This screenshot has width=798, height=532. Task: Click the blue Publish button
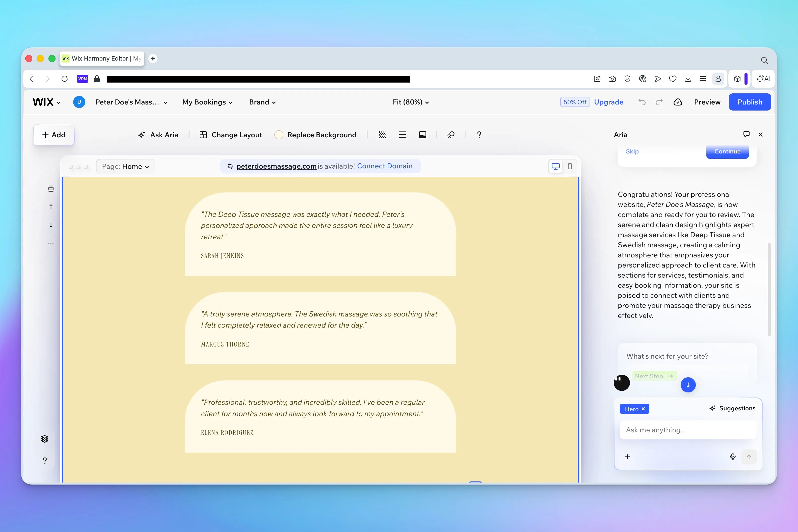tap(750, 102)
